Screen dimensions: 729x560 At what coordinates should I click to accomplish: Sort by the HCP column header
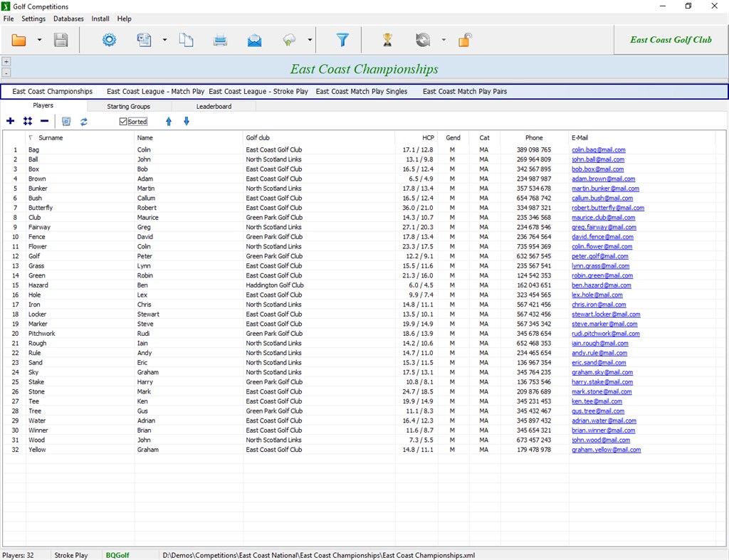tap(427, 137)
